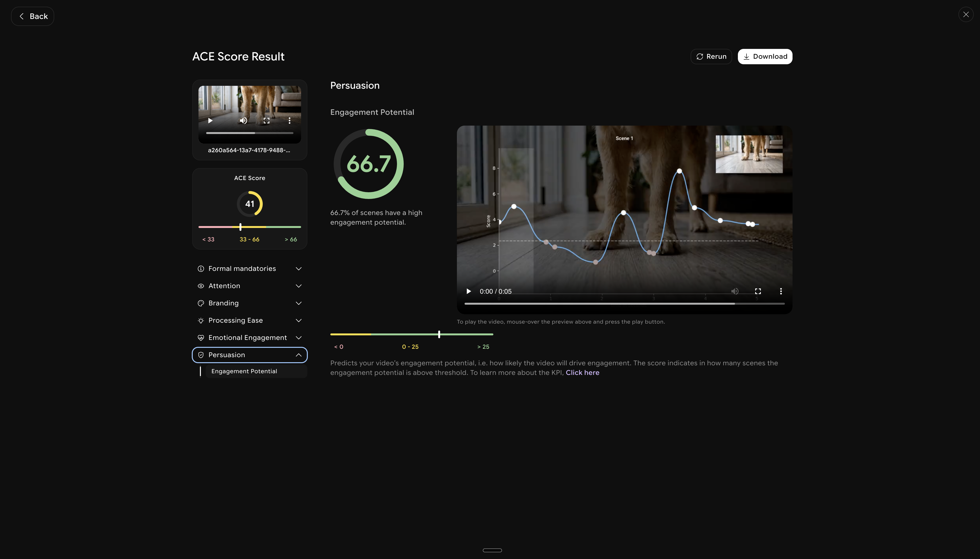Click the '0:00 / 0:05' time display
Screen dimensions: 980x559
tap(496, 291)
